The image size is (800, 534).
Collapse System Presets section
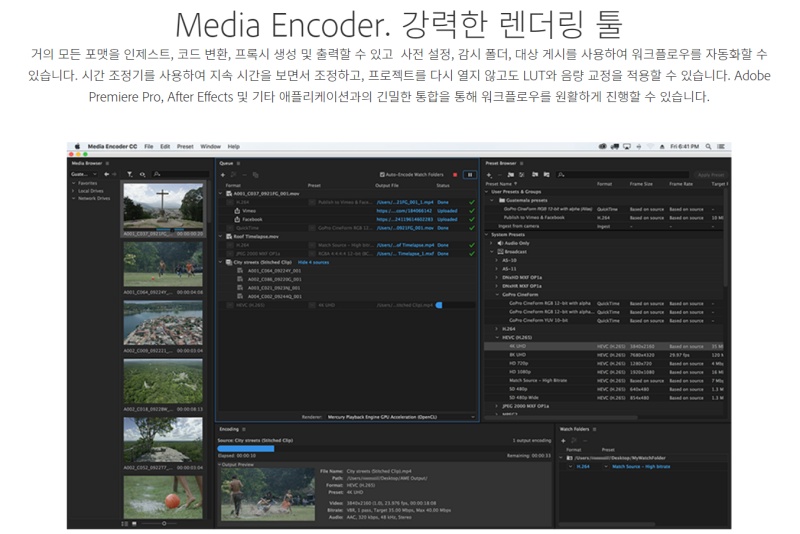(x=487, y=235)
